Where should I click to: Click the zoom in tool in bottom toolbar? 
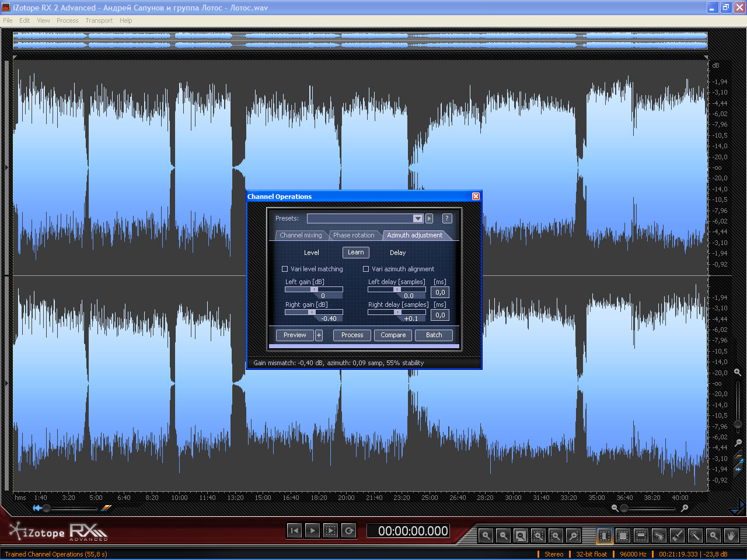pyautogui.click(x=486, y=535)
